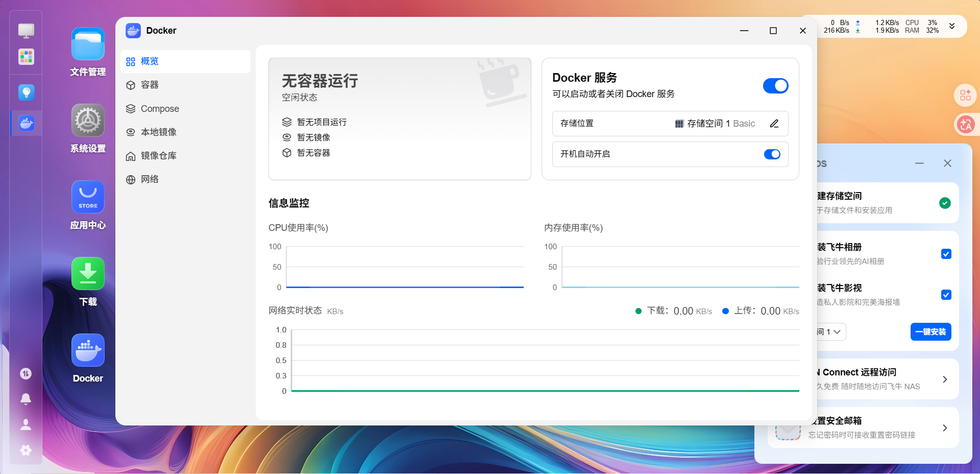The width and height of the screenshot is (980, 474).
Task: Open Compose in the Docker sidebar
Action: 185,109
